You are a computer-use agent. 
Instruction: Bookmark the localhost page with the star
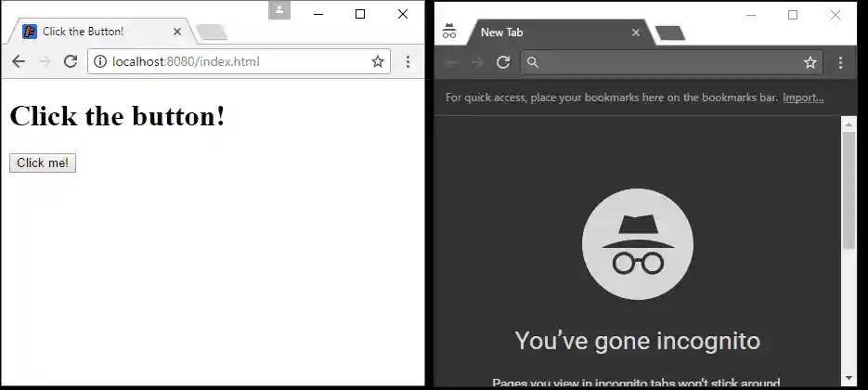(x=378, y=61)
